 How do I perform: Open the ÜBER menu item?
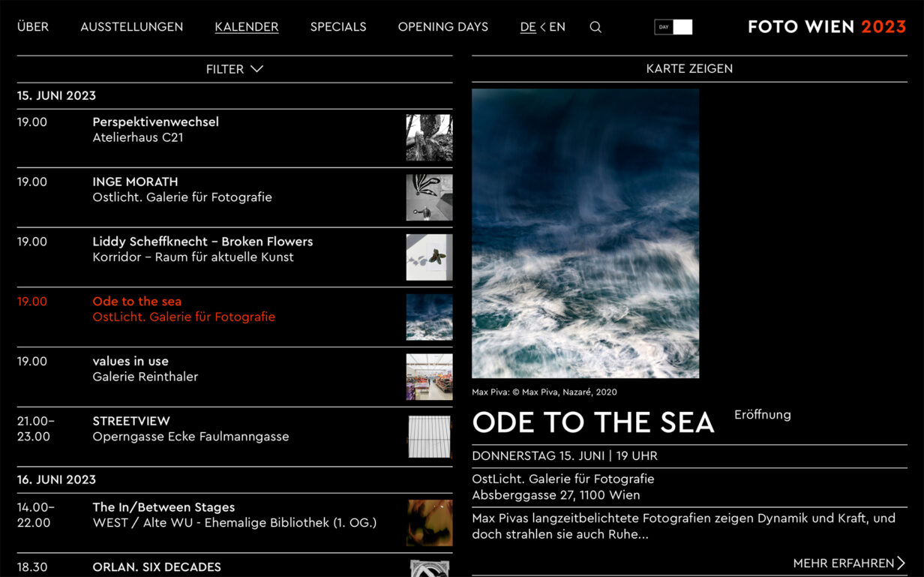(33, 27)
